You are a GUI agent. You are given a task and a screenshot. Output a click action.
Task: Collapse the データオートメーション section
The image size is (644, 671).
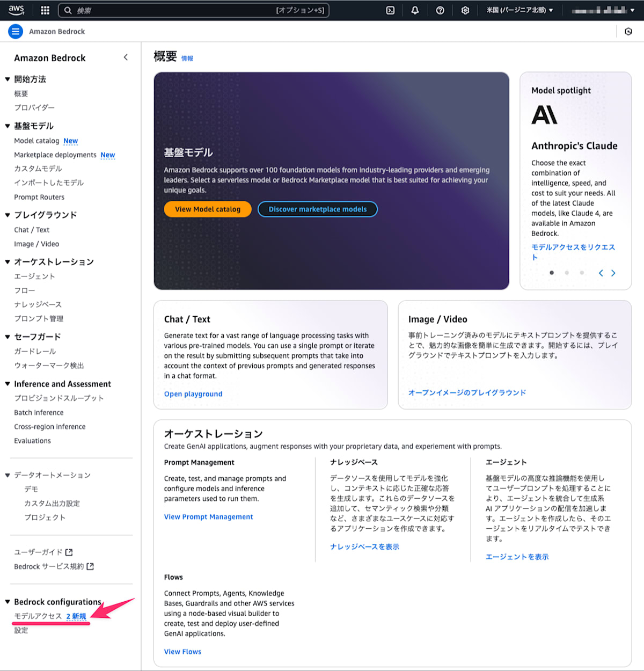point(8,475)
